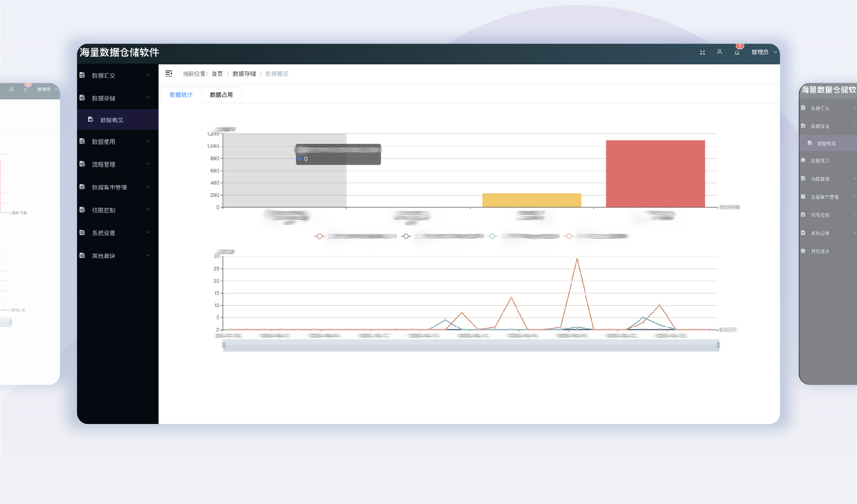857x504 pixels.
Task: Select the 数据概览 submenu item
Action: point(112,120)
